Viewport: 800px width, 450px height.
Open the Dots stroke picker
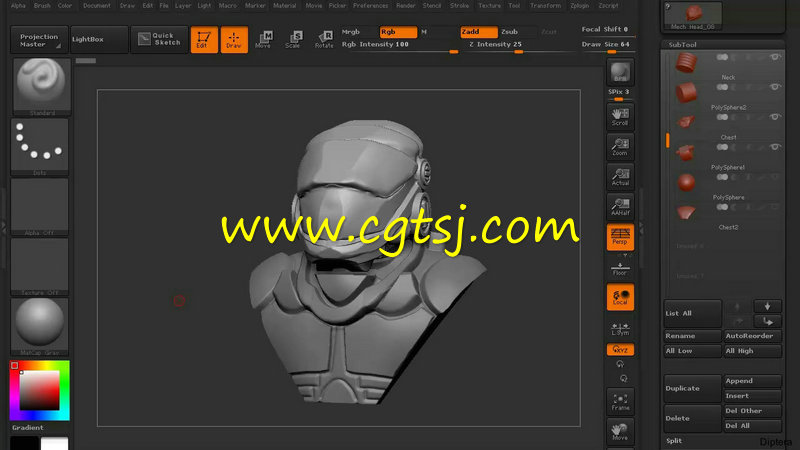(x=40, y=147)
